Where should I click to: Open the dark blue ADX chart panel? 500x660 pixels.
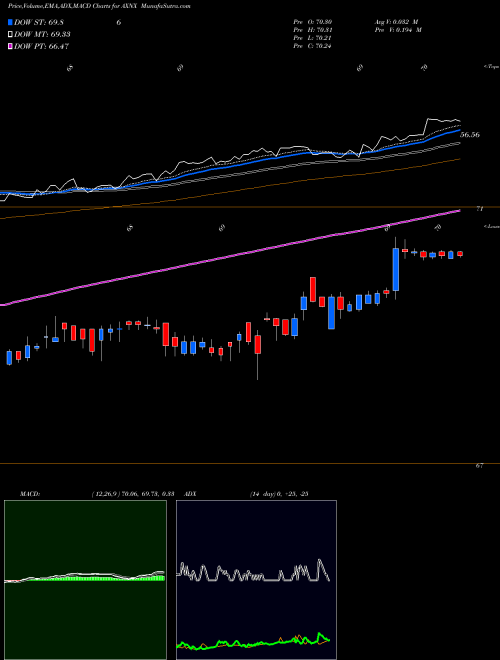[x=256, y=580]
